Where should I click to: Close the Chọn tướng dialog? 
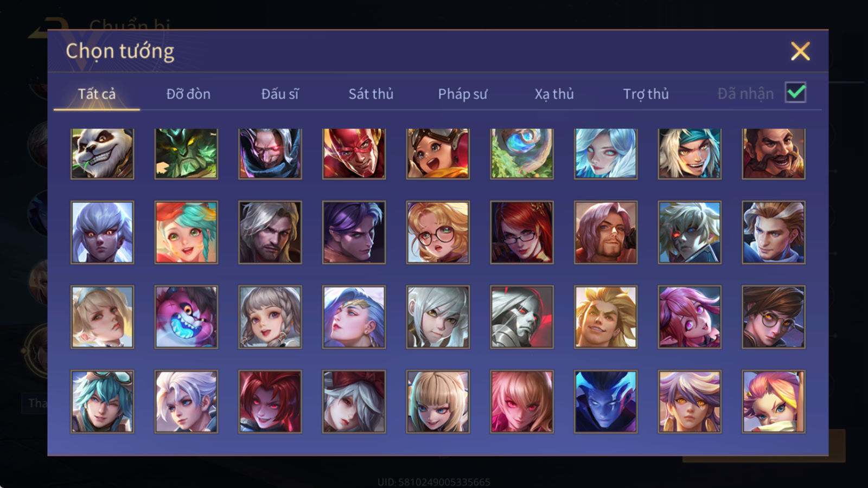[800, 52]
